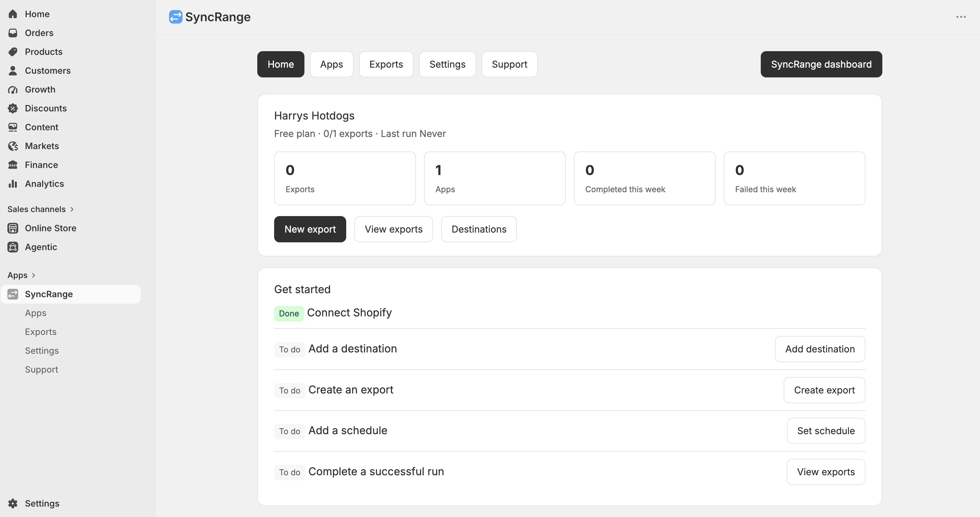Image resolution: width=980 pixels, height=517 pixels.
Task: Click the Customers person icon
Action: pos(13,71)
